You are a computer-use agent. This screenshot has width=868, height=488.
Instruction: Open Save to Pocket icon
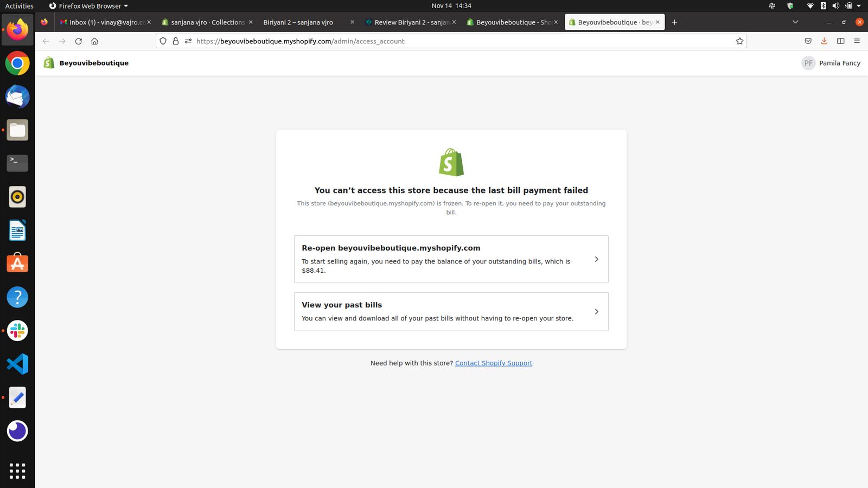(808, 41)
